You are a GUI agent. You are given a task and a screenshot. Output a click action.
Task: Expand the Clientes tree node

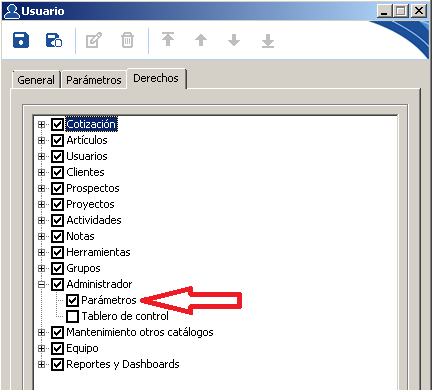pyautogui.click(x=41, y=172)
